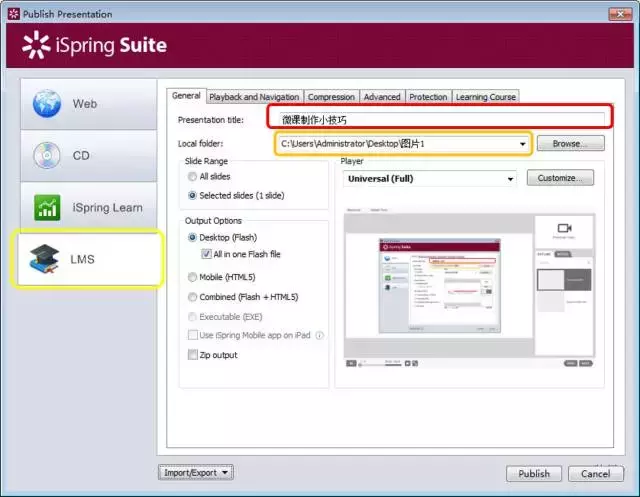The image size is (640, 497).
Task: Click the Customize player button
Action: tap(560, 178)
